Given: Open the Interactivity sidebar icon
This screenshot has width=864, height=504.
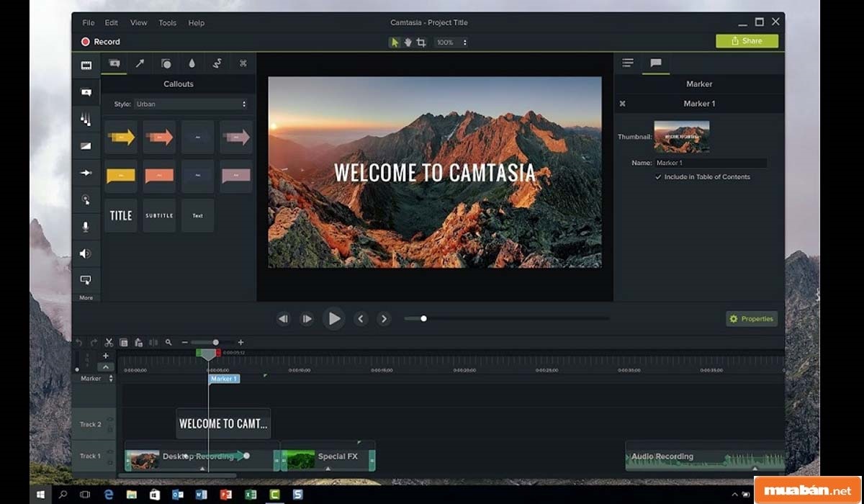Looking at the screenshot, I should tap(86, 279).
